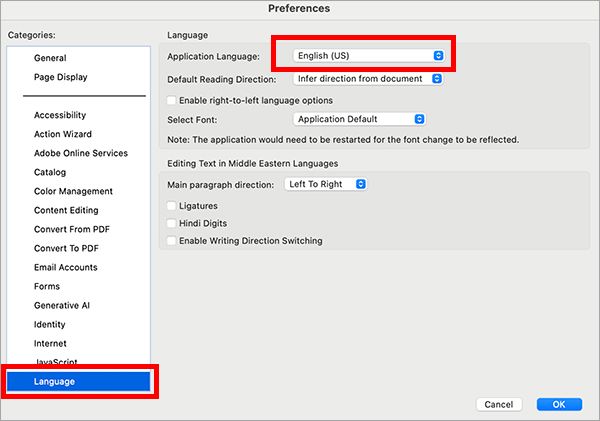The width and height of the screenshot is (600, 421).
Task: Select the Content Editing category
Action: [x=66, y=210]
